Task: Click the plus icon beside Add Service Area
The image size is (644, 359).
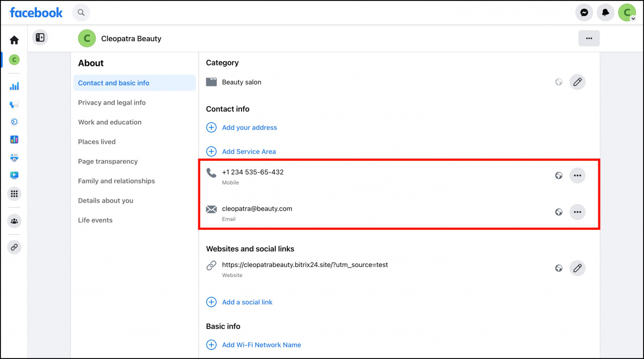Action: [211, 151]
